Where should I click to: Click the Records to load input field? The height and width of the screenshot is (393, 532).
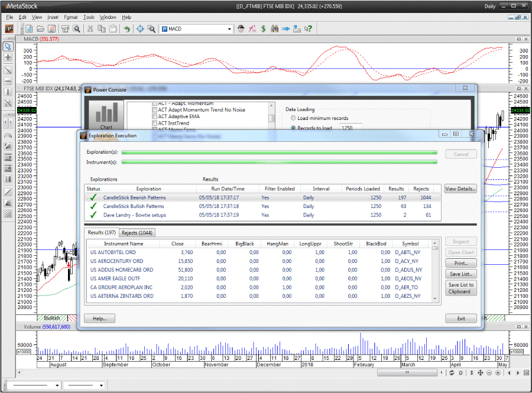tap(351, 128)
